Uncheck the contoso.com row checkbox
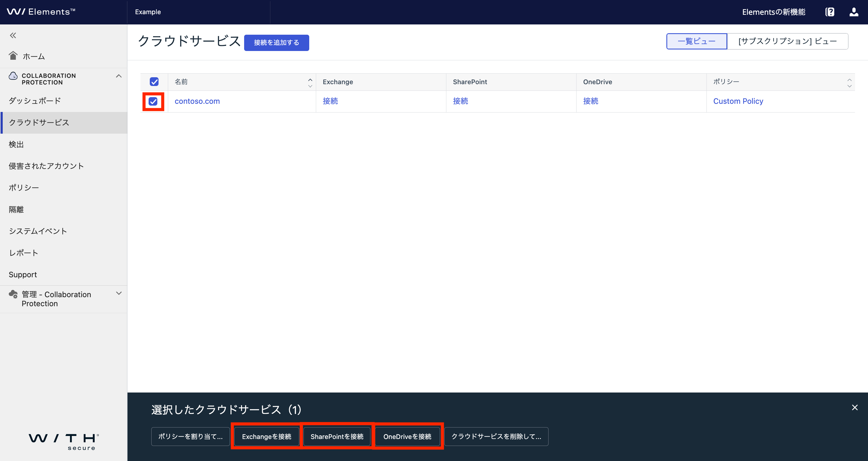Image resolution: width=868 pixels, height=461 pixels. point(153,101)
